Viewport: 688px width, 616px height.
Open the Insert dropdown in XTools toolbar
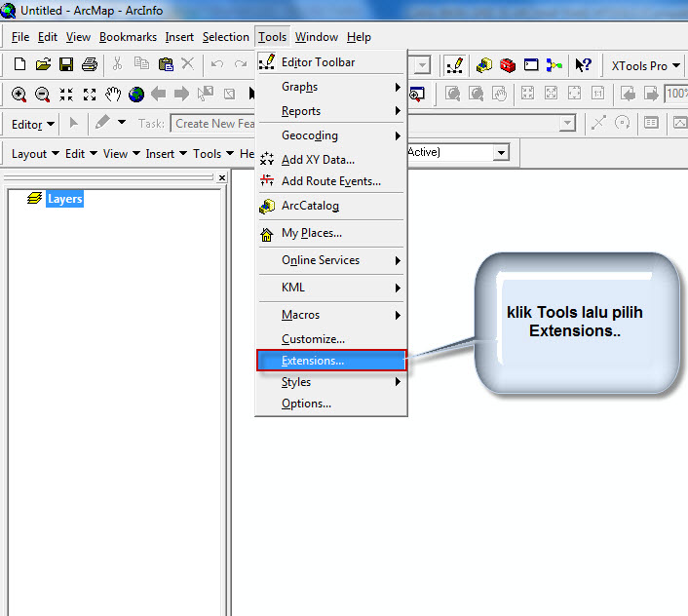(167, 154)
